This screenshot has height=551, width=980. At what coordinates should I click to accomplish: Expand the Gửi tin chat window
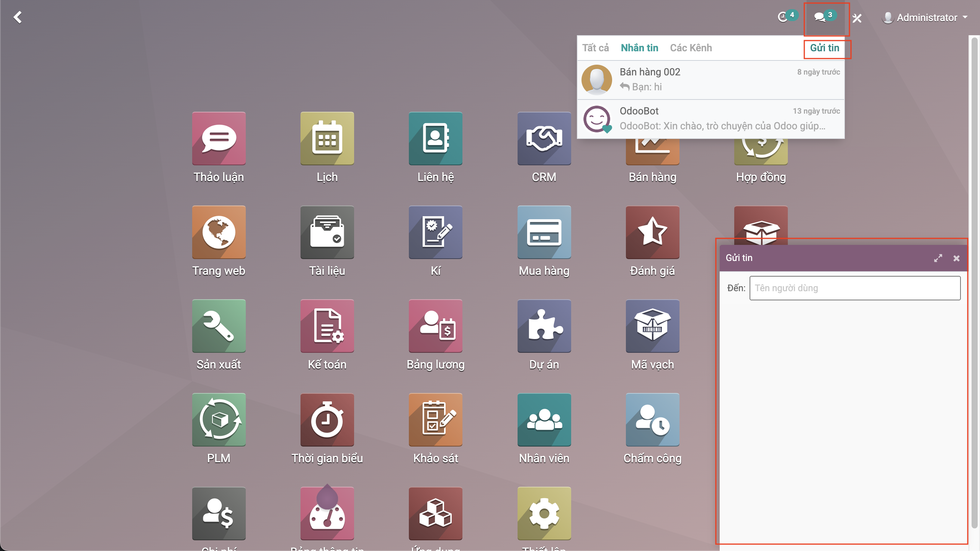pyautogui.click(x=938, y=258)
